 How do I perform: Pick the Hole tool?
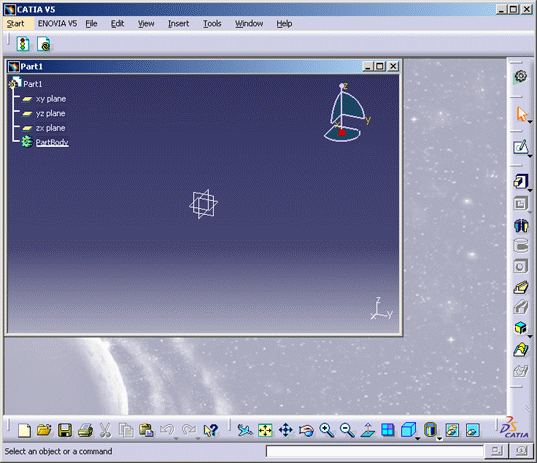click(x=520, y=266)
